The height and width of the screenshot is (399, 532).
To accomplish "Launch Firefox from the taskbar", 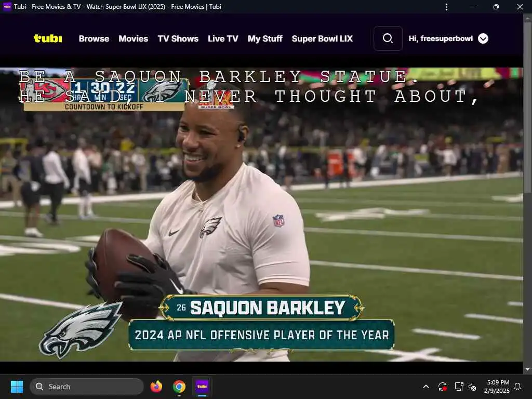I will [156, 387].
